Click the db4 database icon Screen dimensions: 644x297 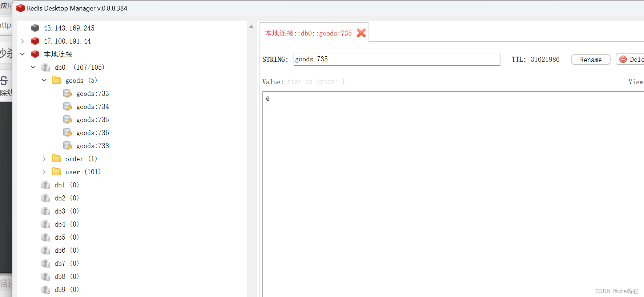[x=46, y=224]
